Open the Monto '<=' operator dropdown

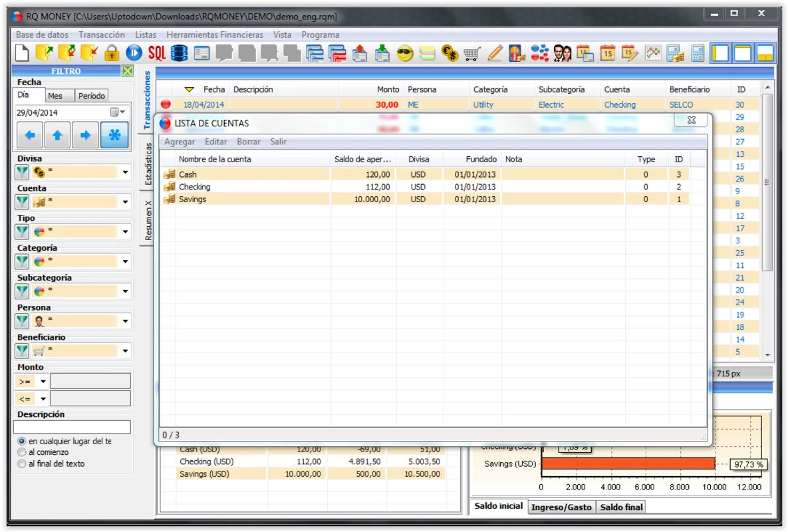(43, 399)
